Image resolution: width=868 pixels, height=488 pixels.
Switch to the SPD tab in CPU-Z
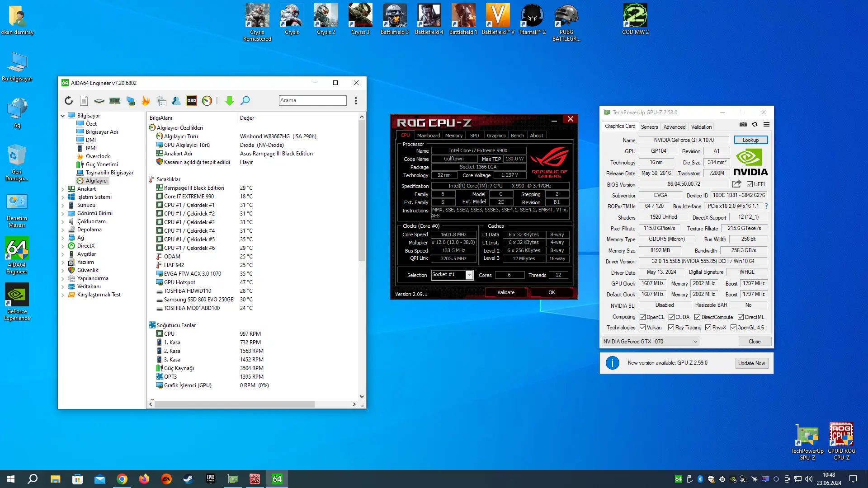[x=474, y=136]
